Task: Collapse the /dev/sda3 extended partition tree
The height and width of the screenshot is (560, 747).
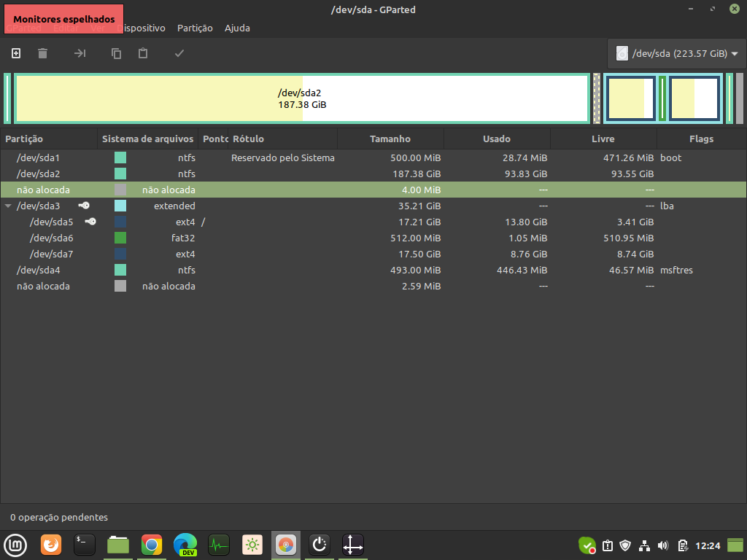Action: 8,206
